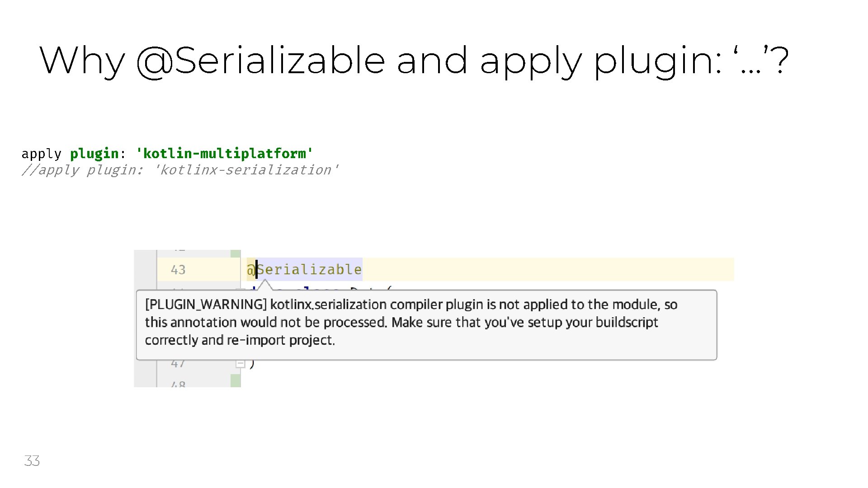Click the green change marker beside line 48
Screen dimensions: 868x488
point(236,380)
